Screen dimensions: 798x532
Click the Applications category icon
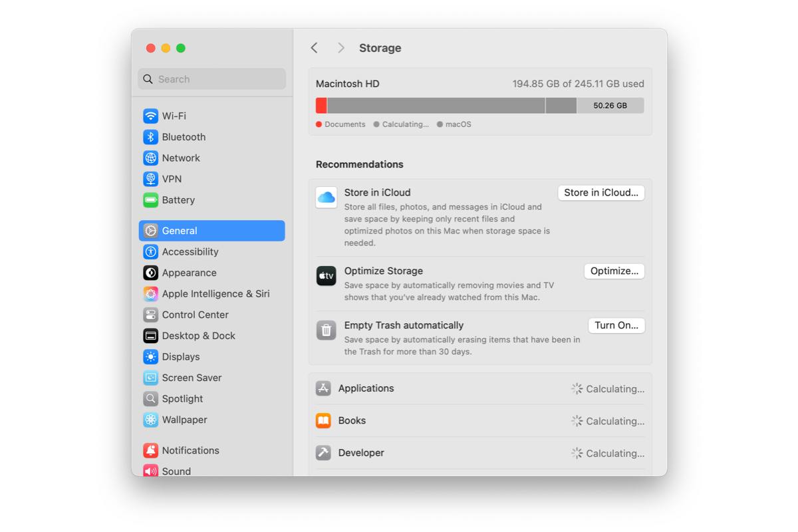click(x=324, y=388)
